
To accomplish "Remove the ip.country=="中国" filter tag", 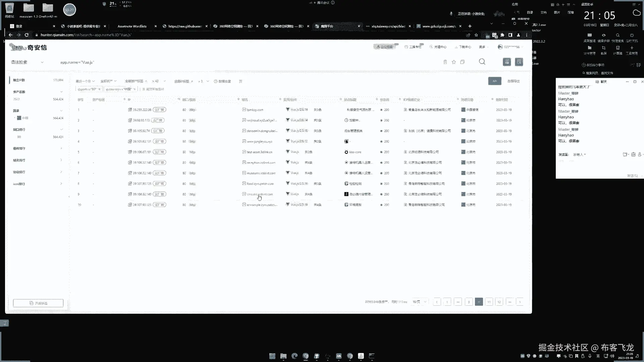I will coord(135,89).
